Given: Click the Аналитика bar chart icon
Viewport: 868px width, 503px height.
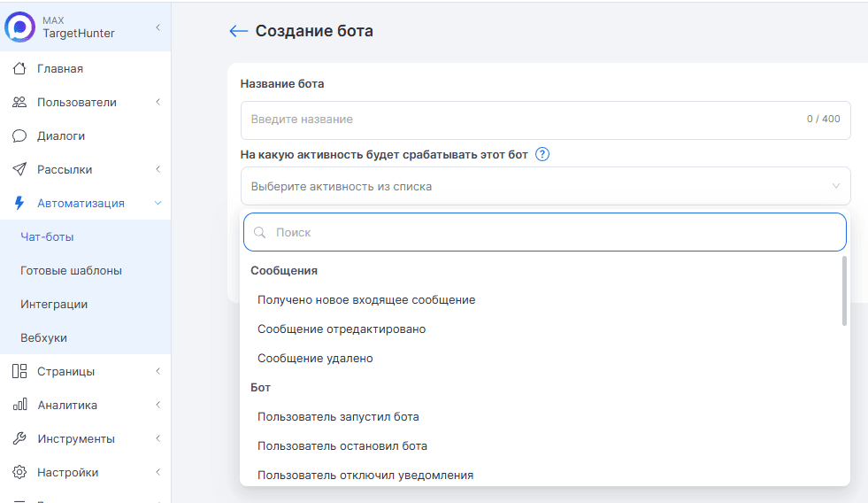Looking at the screenshot, I should point(19,405).
